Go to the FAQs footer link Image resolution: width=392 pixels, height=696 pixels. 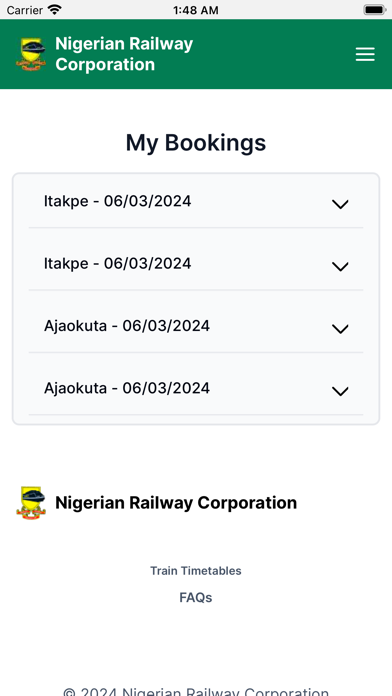tap(196, 597)
